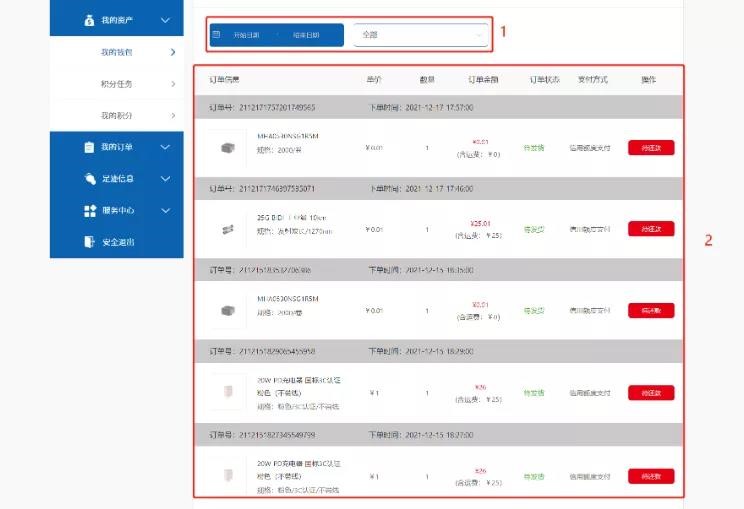
Task: Click the money bag icon beside 我的资产
Action: 89,20
